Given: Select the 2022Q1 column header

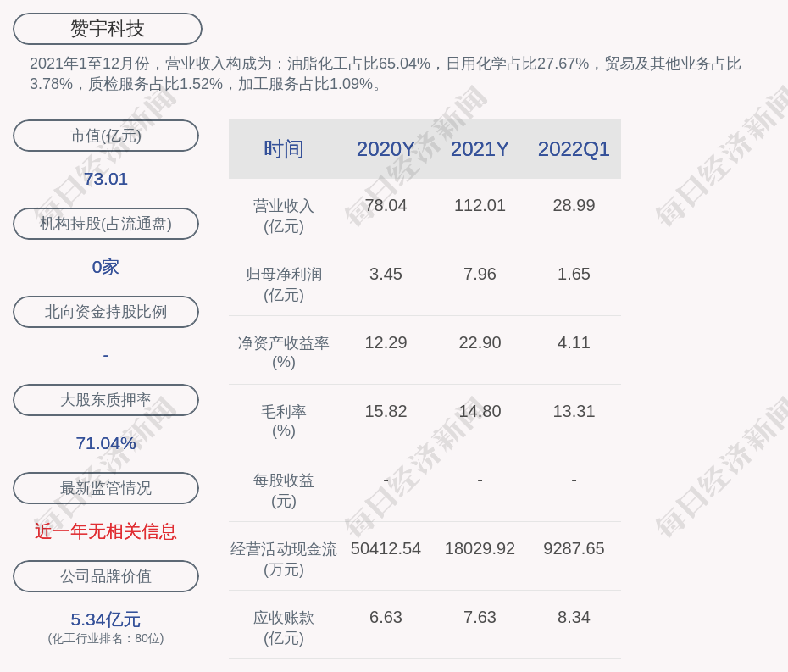Looking at the screenshot, I should point(574,149).
